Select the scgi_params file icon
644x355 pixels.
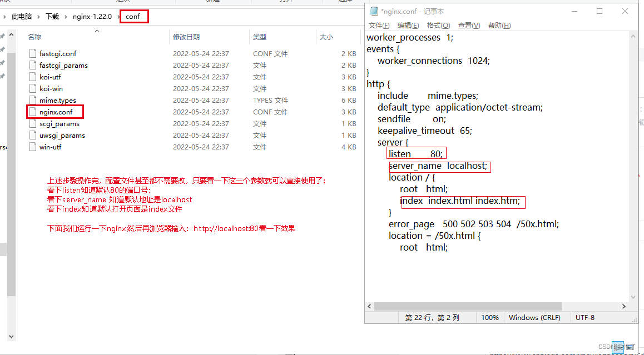33,123
